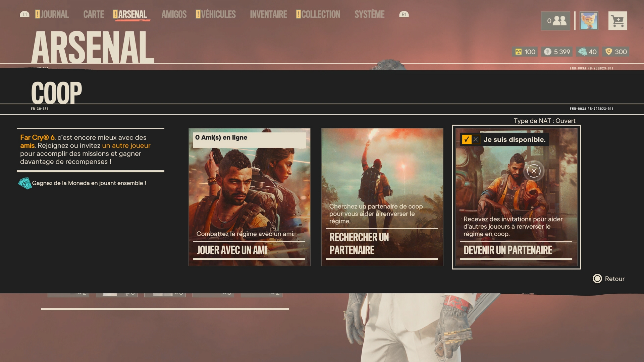
Task: Click the Moneda bills icon
Action: 25,183
